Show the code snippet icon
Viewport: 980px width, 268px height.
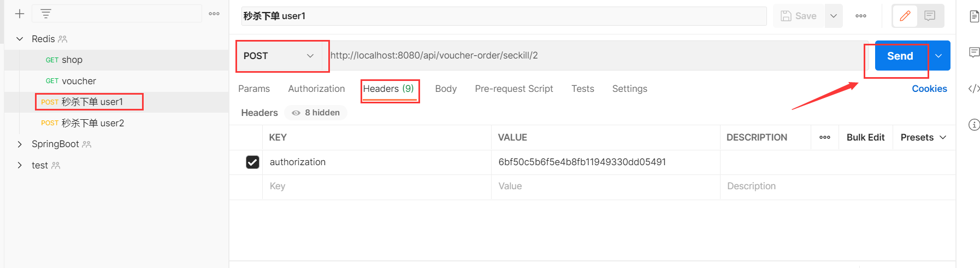(x=974, y=89)
